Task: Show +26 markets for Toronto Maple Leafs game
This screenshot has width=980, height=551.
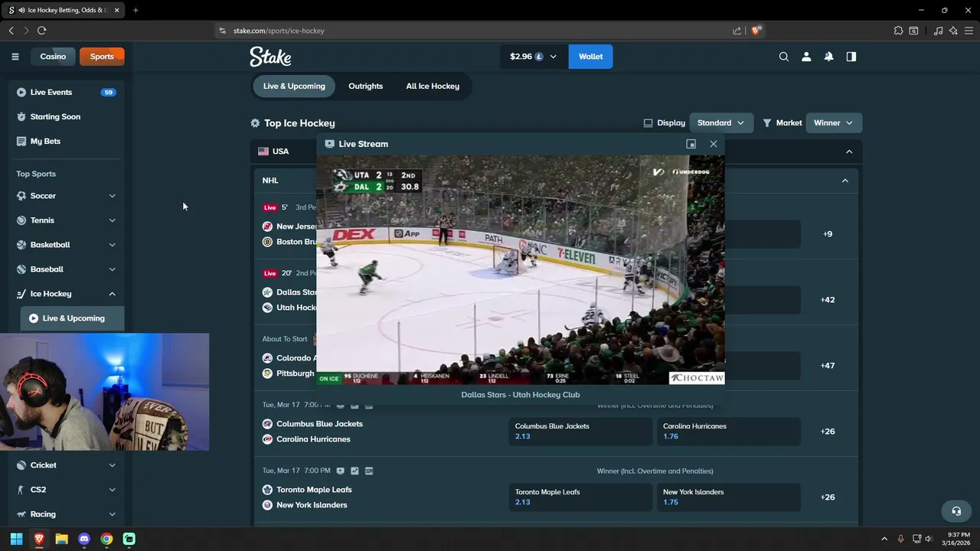Action: [828, 497]
